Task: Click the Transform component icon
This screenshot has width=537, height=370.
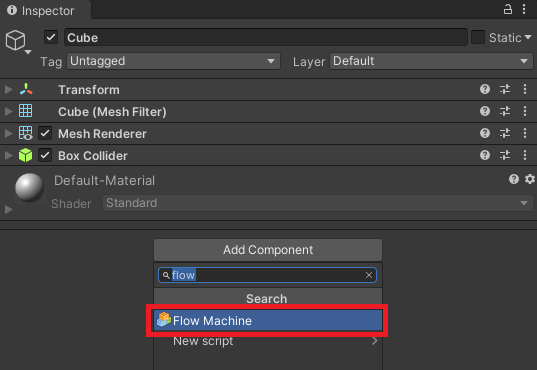Action: click(26, 89)
